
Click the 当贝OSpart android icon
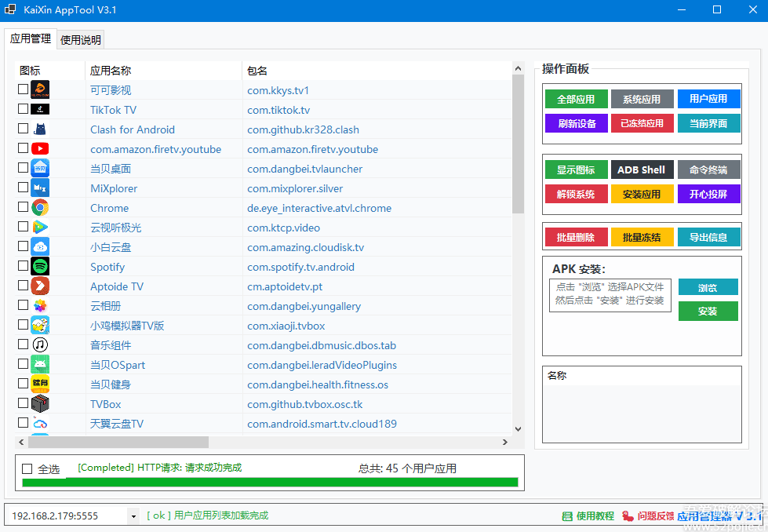point(40,364)
